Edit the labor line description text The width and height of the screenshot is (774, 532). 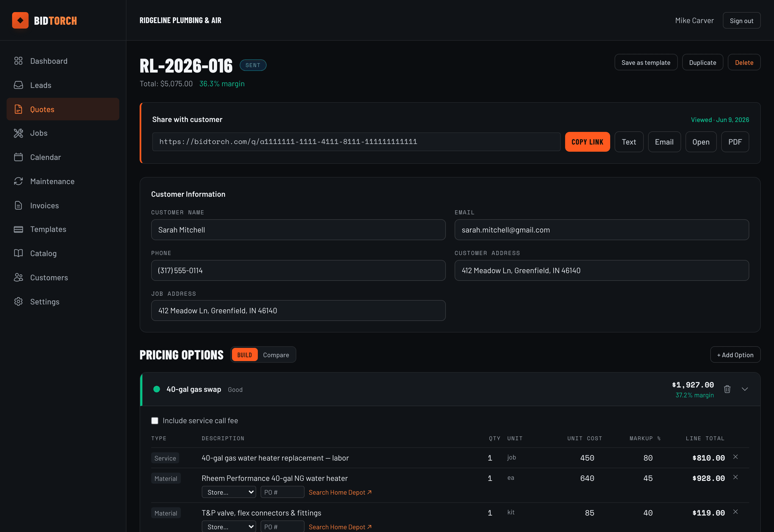pos(275,458)
